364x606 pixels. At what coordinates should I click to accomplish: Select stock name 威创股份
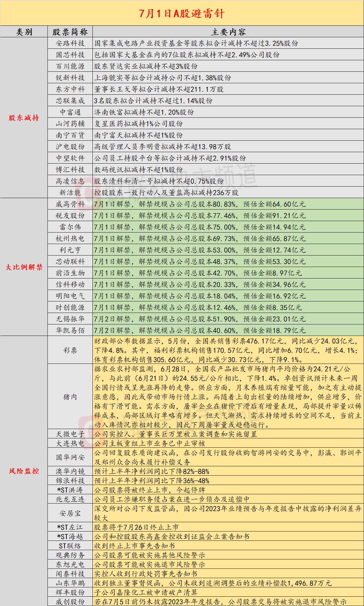pyautogui.click(x=70, y=602)
